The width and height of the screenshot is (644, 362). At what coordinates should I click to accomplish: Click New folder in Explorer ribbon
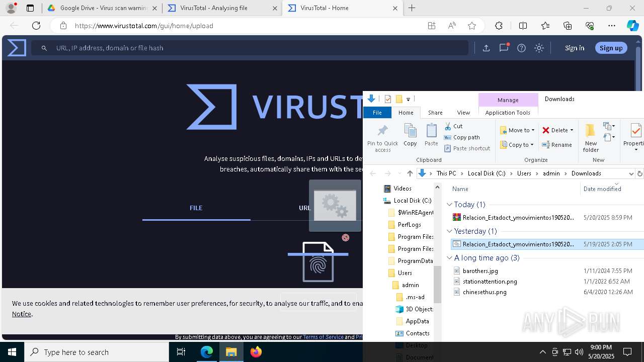[591, 138]
